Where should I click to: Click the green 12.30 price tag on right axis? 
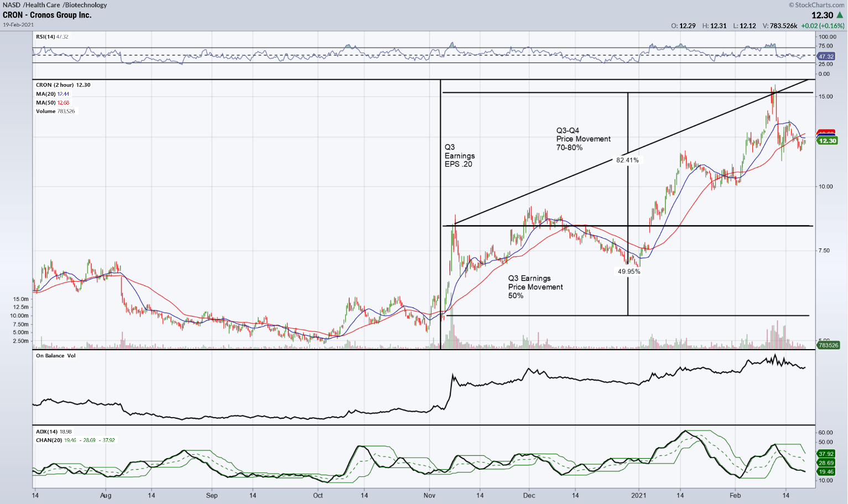pyautogui.click(x=827, y=141)
